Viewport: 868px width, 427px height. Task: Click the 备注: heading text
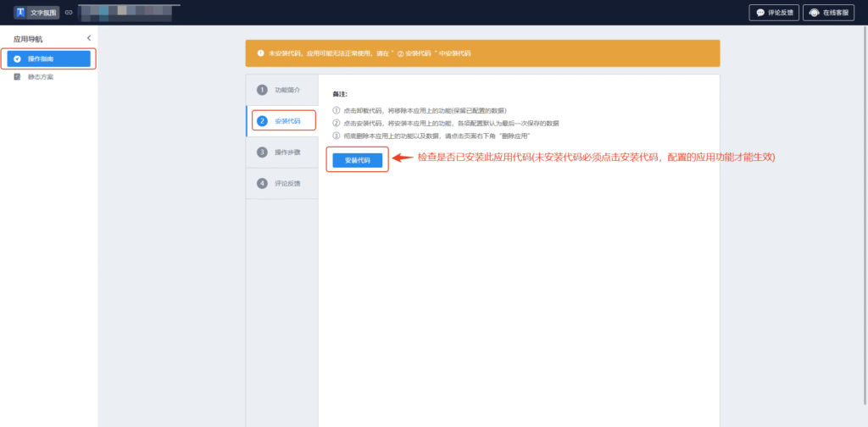[340, 94]
